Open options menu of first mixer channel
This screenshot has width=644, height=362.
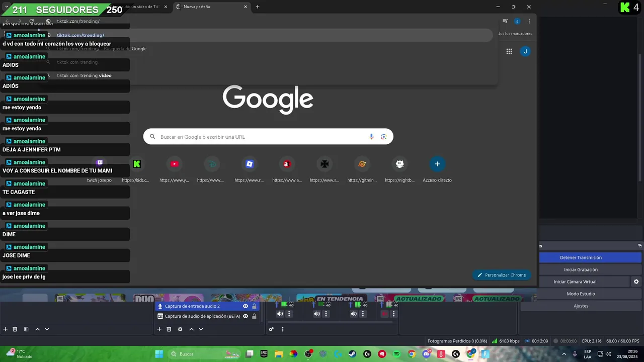point(289,314)
